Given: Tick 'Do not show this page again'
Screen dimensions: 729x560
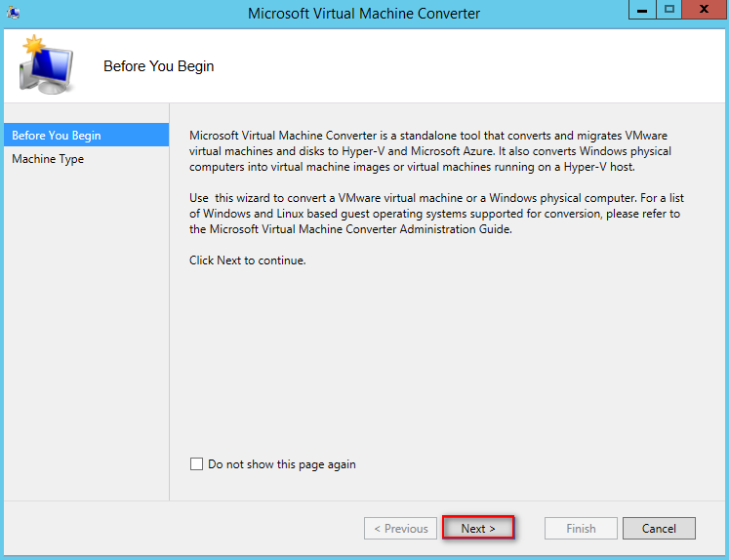Looking at the screenshot, I should pos(197,463).
